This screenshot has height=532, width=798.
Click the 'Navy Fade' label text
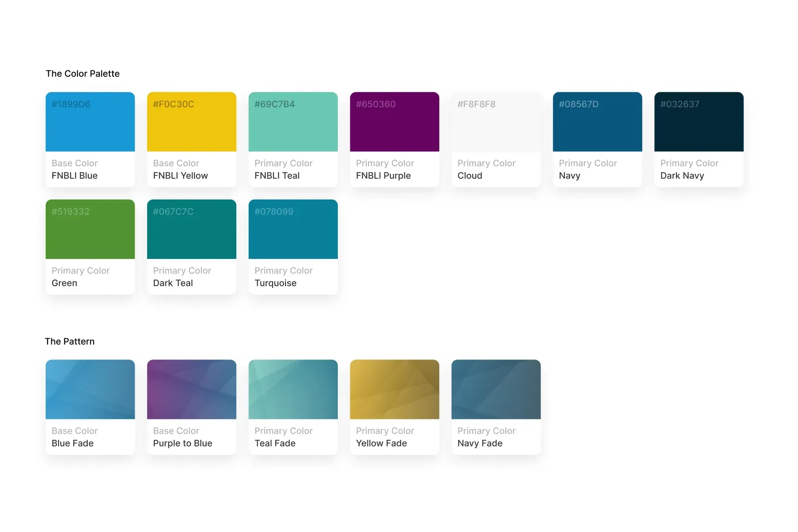(480, 443)
